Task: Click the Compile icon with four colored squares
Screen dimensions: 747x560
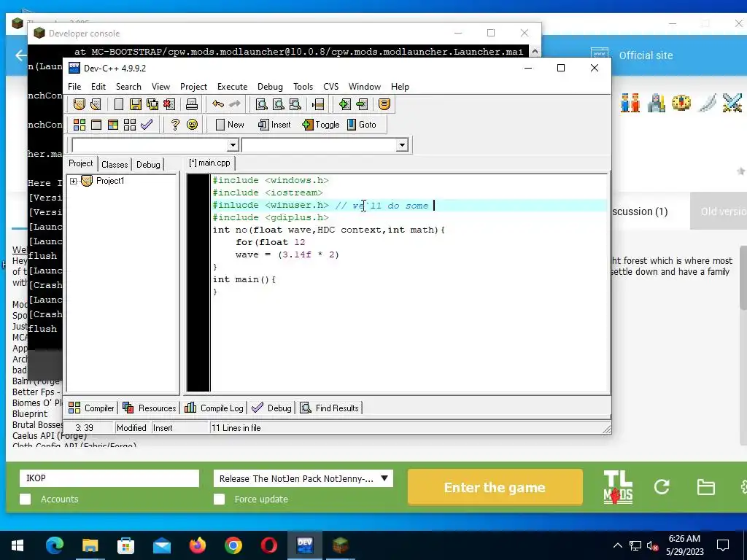Action: (x=79, y=125)
